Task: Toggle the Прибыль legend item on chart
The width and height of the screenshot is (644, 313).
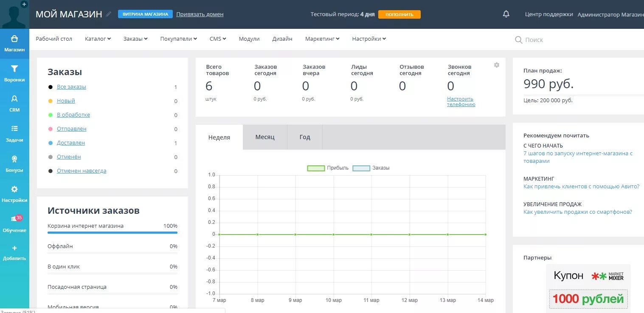Action: [x=328, y=168]
